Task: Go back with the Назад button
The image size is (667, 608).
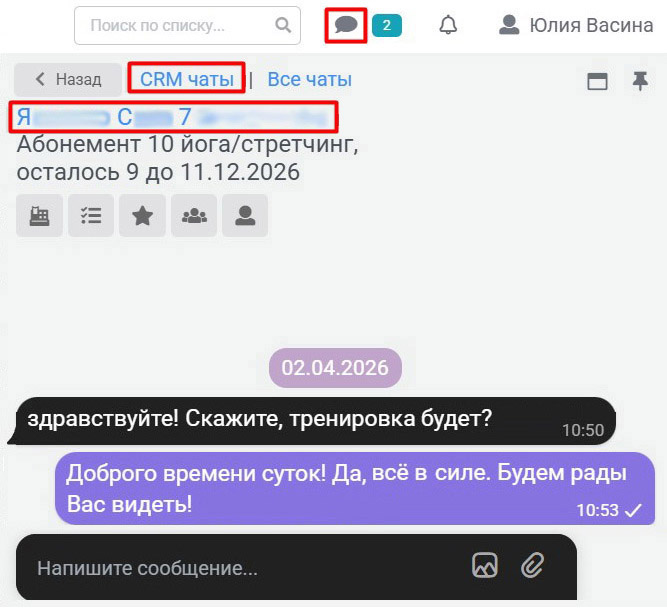Action: pos(68,79)
